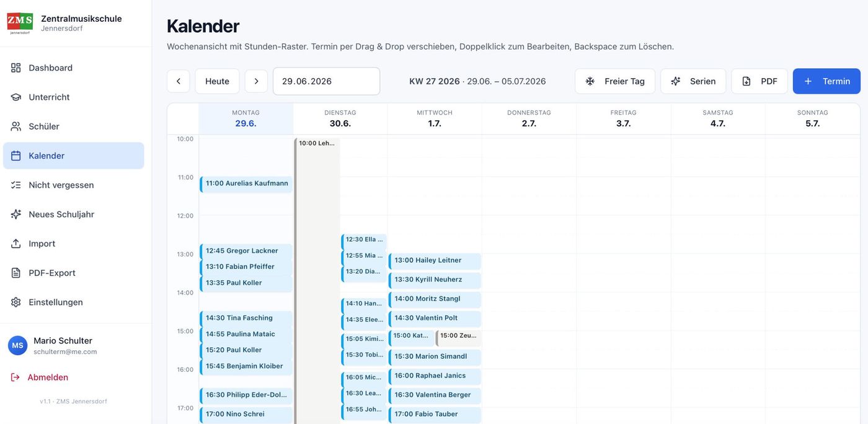
Task: Export the calendar using the PDF button
Action: [x=759, y=81]
